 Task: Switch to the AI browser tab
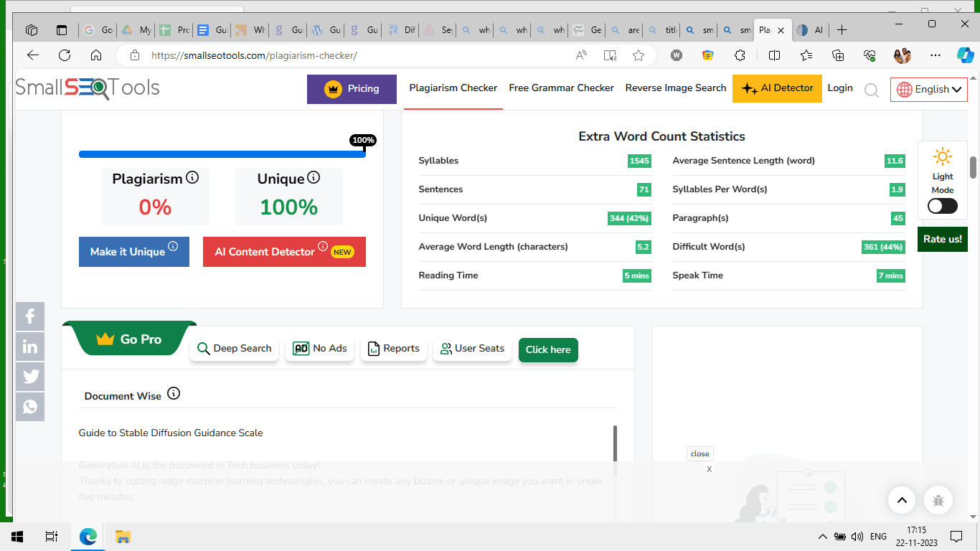(810, 30)
